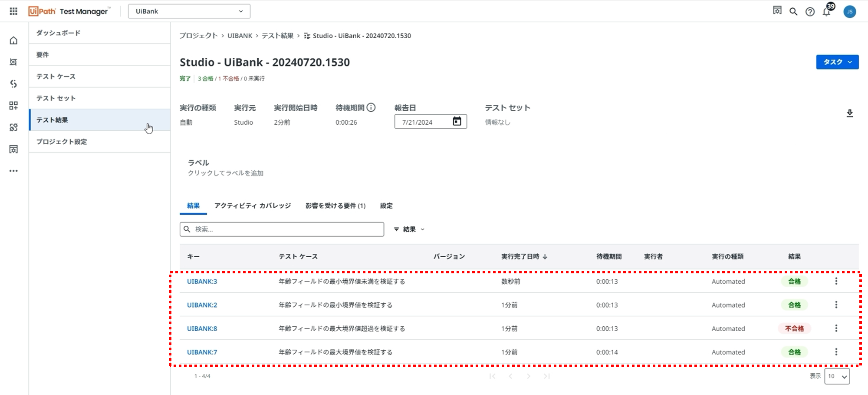868x395 pixels.
Task: Switch to the 影響を受ける要件 (1) tab
Action: click(335, 206)
